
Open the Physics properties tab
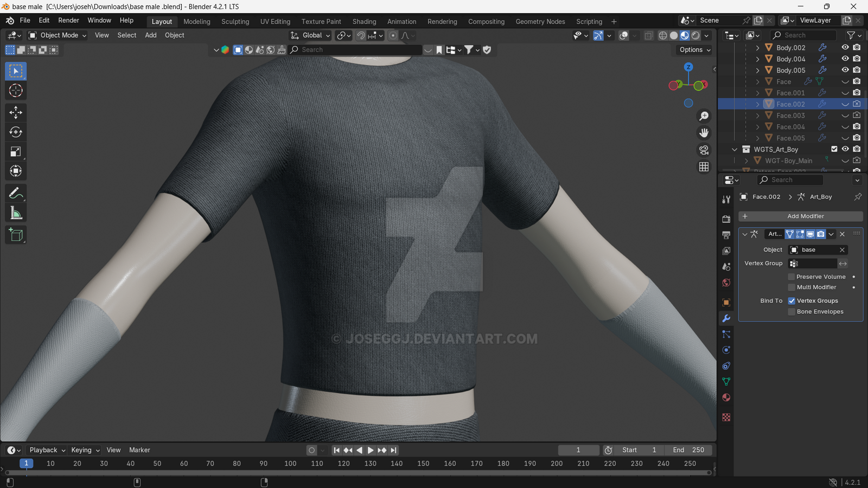(x=726, y=350)
